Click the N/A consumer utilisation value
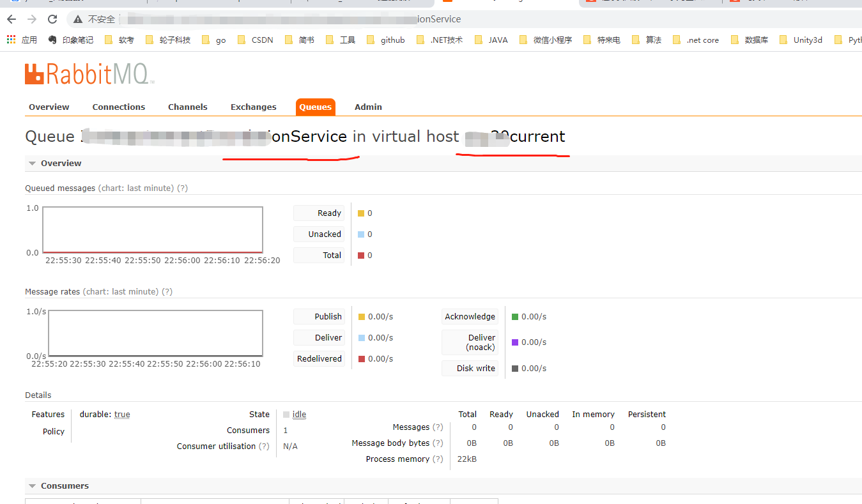862x504 pixels. tap(291, 446)
